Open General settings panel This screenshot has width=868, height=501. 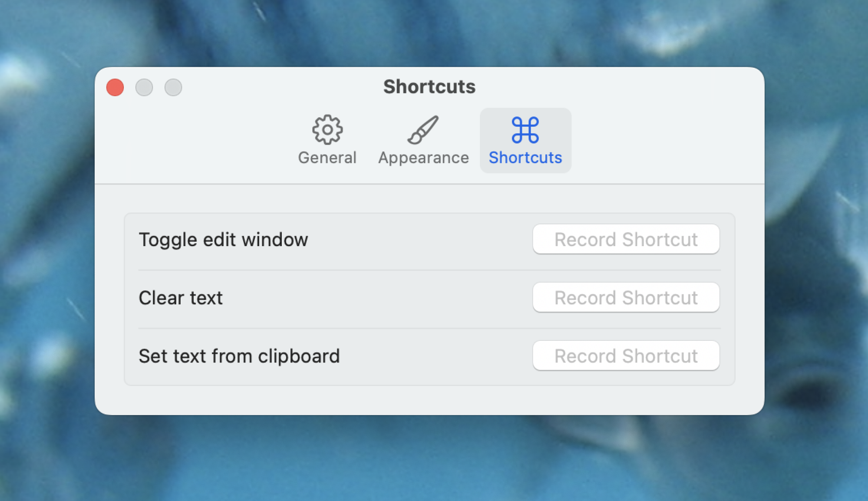pos(327,140)
